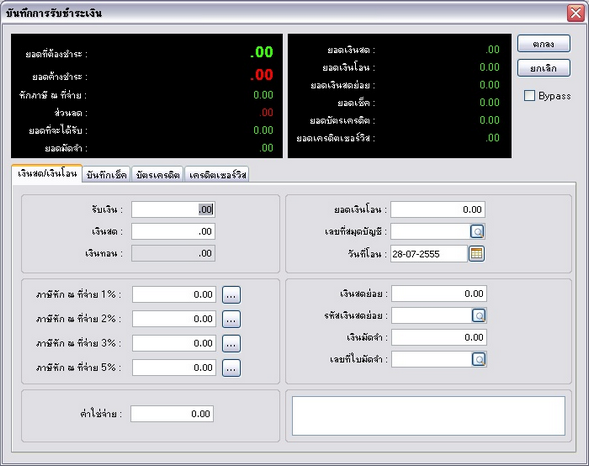Click ellipsis button for ภาษีหัก ณ ที่จ่าย 2%
Screen dimensions: 589x466
(231, 319)
